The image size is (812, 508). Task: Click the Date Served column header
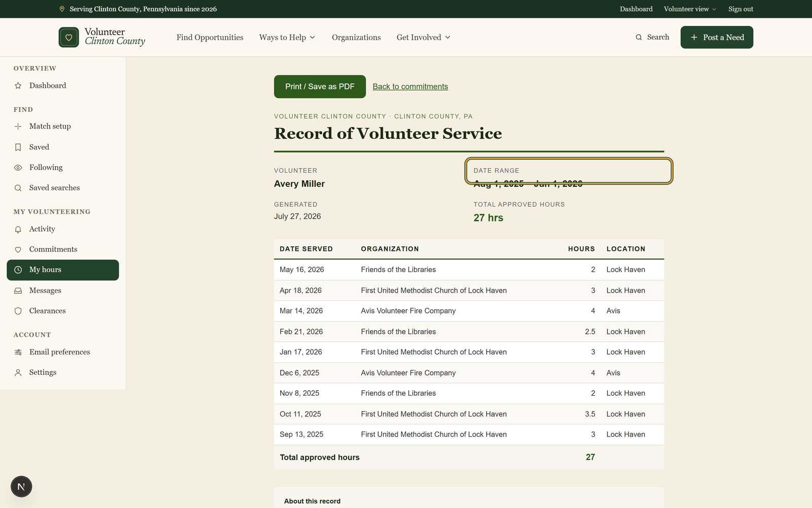click(x=306, y=249)
